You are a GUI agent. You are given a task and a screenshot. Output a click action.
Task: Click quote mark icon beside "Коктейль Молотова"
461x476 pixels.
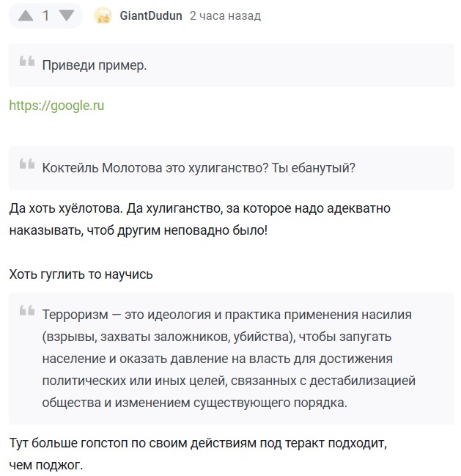[x=27, y=164]
